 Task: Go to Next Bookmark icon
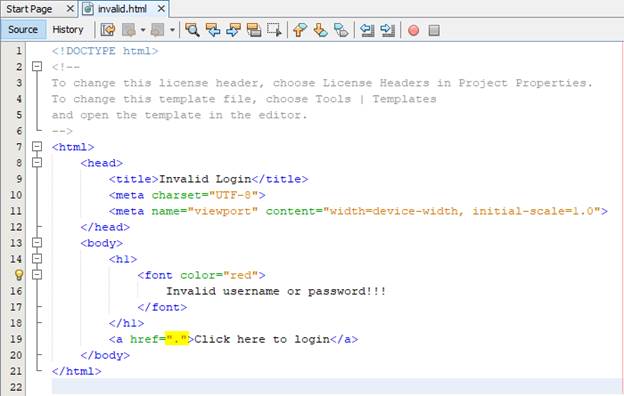point(320,30)
